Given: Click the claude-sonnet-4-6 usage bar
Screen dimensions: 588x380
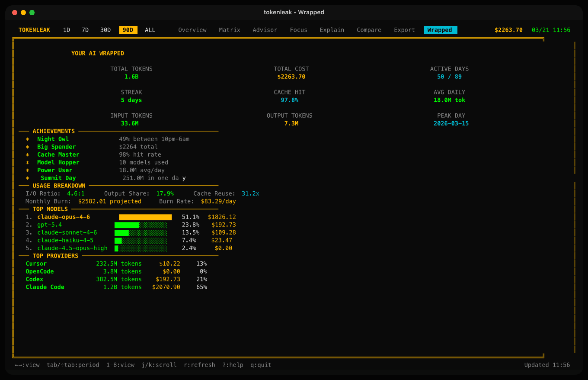Looking at the screenshot, I should [x=141, y=232].
